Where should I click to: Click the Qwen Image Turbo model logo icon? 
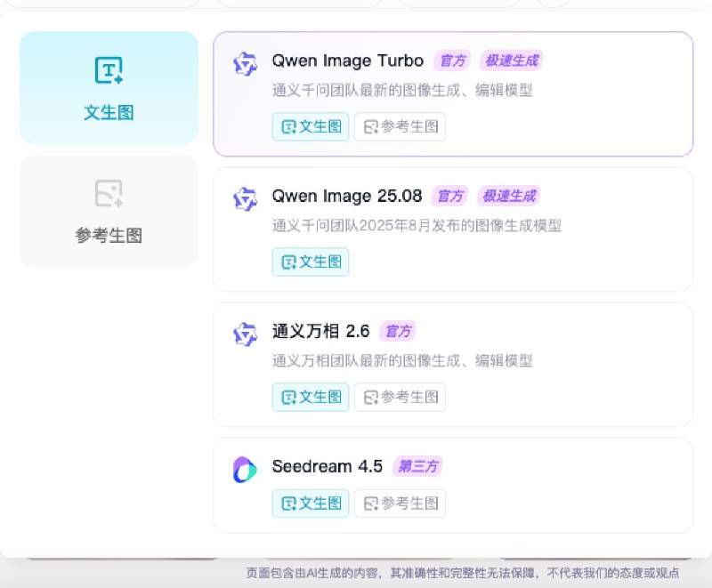(x=244, y=63)
